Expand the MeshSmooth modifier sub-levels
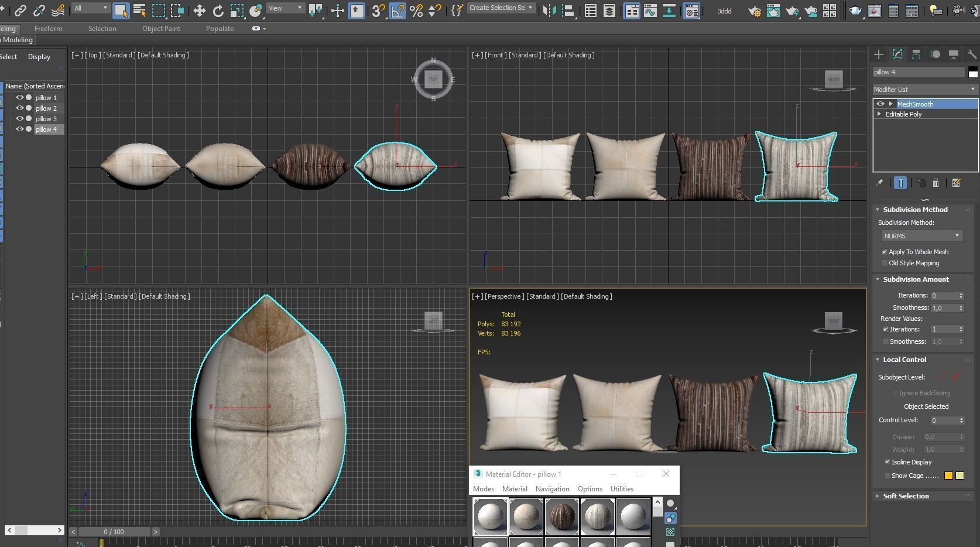 [x=891, y=104]
